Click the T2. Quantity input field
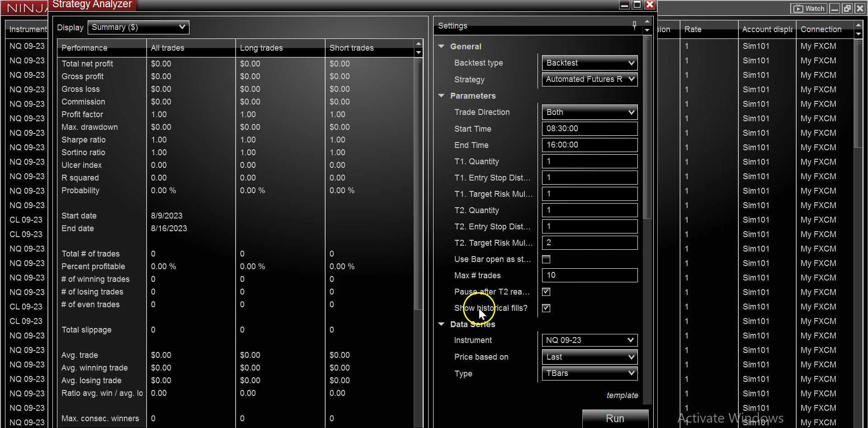The height and width of the screenshot is (428, 868). 590,210
